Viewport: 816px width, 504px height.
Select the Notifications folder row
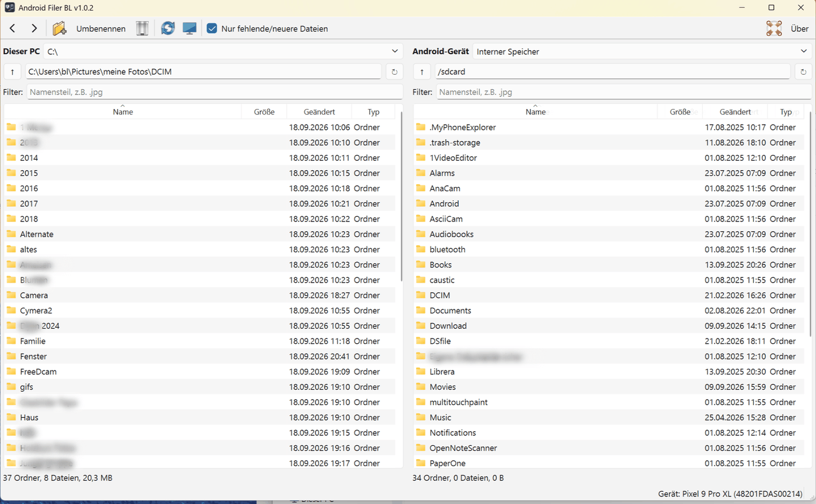(610, 432)
